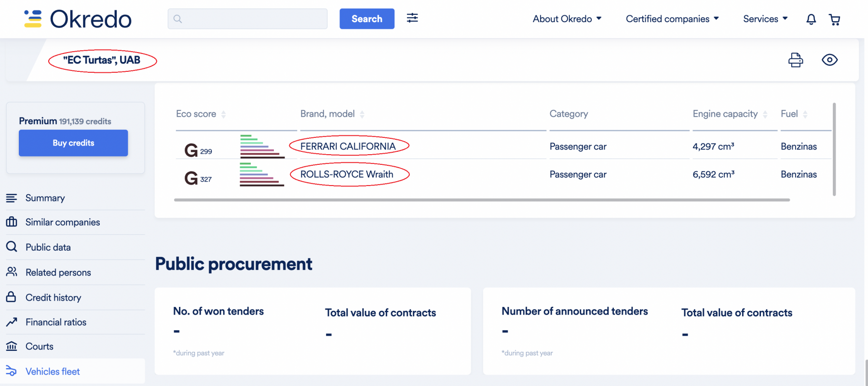
Task: Click the blue Search button
Action: click(x=367, y=19)
